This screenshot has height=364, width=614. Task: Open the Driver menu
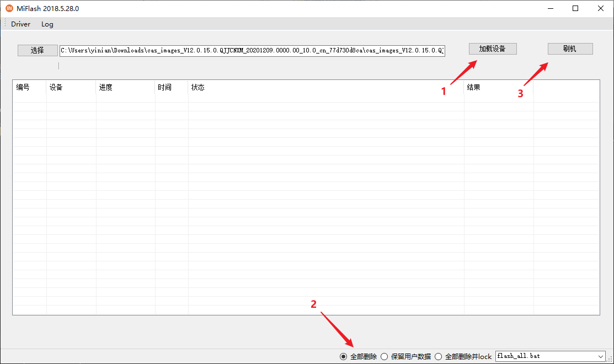(21, 24)
